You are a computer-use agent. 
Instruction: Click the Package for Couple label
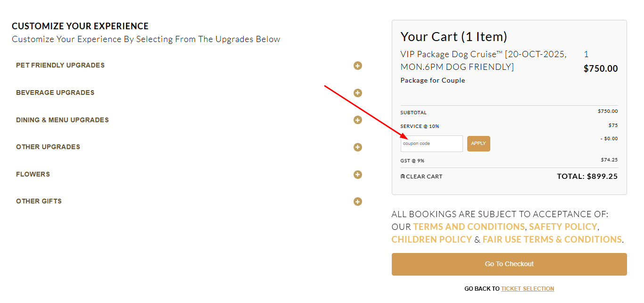(x=432, y=80)
